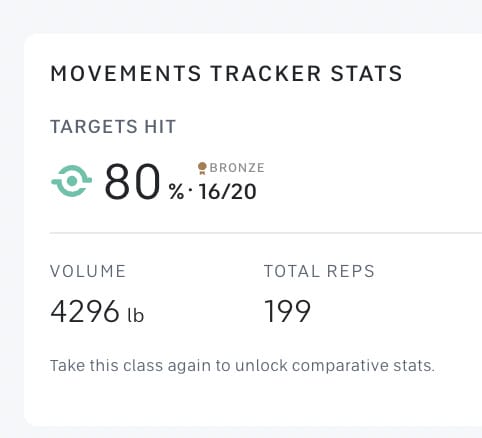This screenshot has width=482, height=438.
Task: Click the percent sign beside 80
Action: pos(176,192)
